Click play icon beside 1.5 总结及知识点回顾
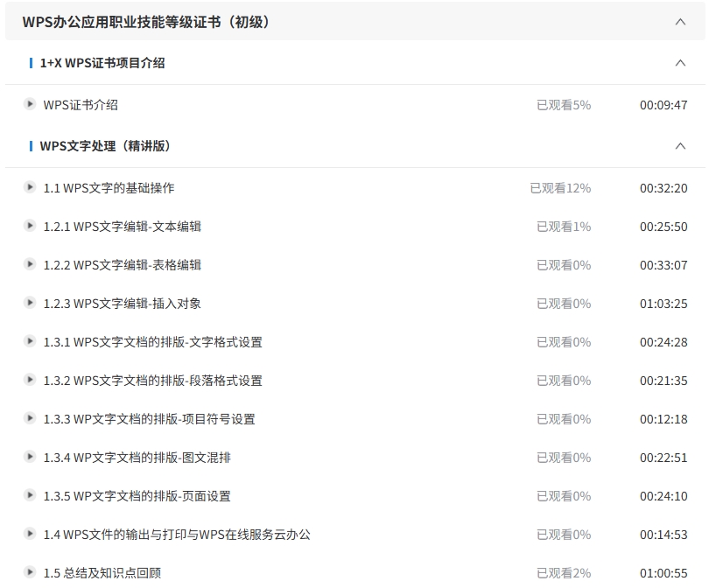 pyautogui.click(x=30, y=572)
